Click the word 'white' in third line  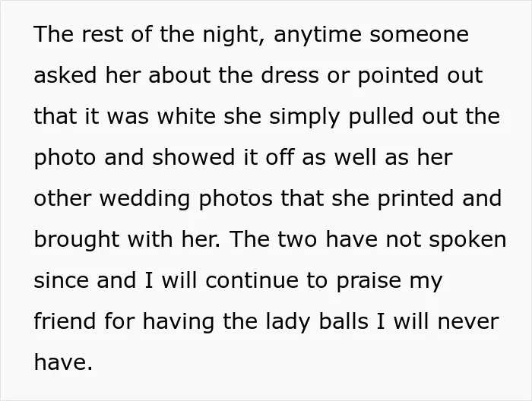pyautogui.click(x=186, y=116)
